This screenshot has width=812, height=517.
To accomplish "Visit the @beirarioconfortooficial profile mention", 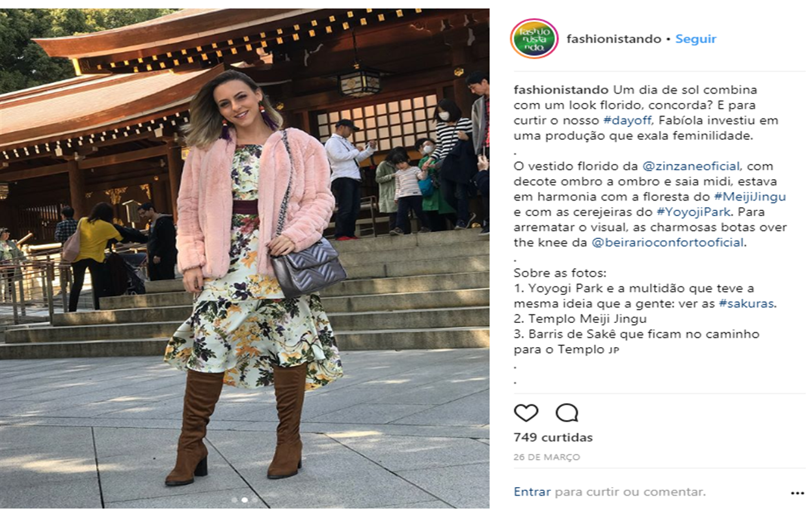I will click(668, 243).
